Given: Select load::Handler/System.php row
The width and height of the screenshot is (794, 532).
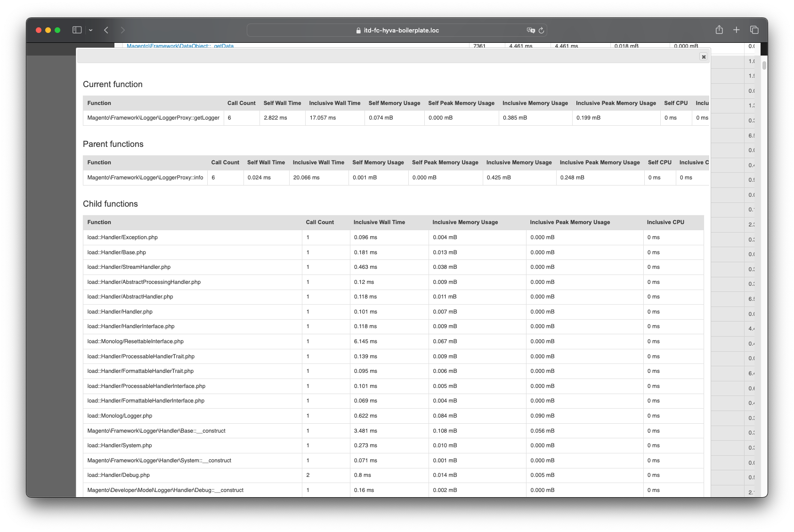Looking at the screenshot, I should (393, 445).
